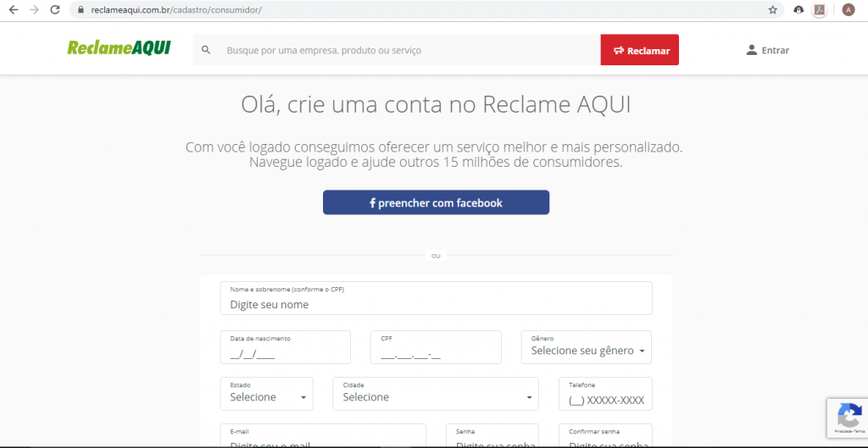Click the red Reclamar button
This screenshot has width=868, height=448.
pos(639,50)
